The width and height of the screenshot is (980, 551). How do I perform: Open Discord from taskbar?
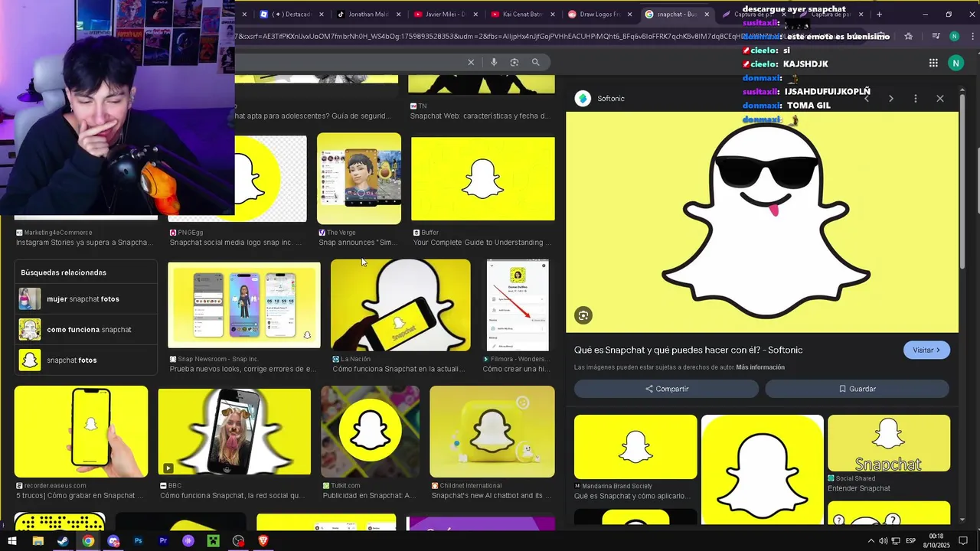click(x=113, y=541)
